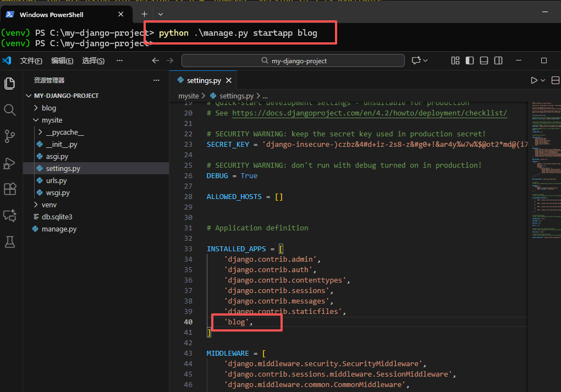The height and width of the screenshot is (392, 561).
Task: Open the Chat view in activity bar
Action: [10, 216]
